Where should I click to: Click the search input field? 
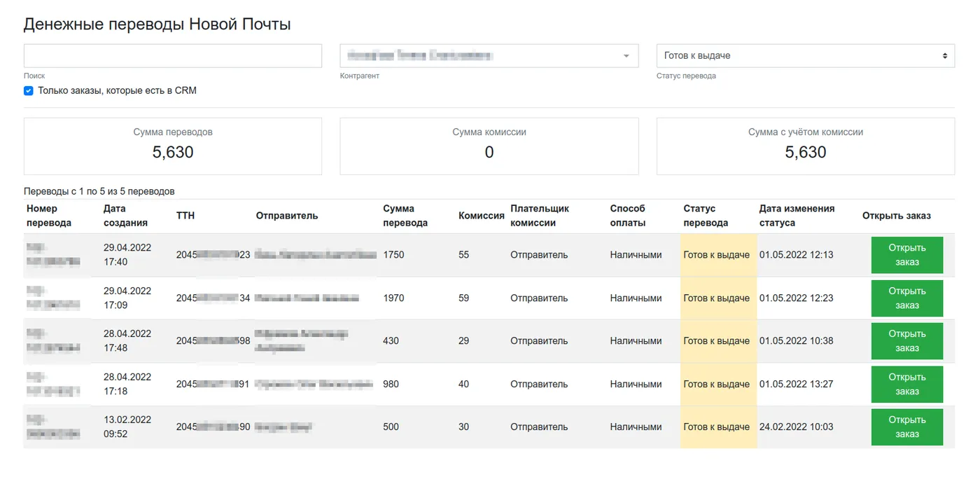[x=173, y=56]
